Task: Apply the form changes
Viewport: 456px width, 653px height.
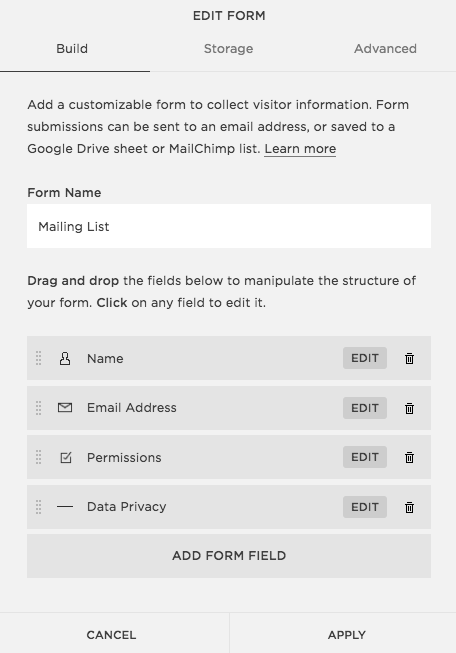Action: 346,635
